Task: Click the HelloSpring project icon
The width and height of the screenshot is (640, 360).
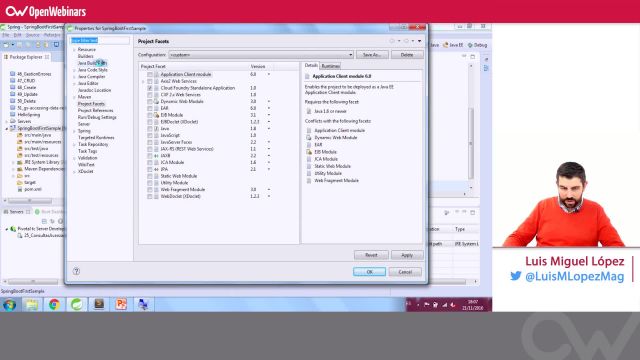Action: click(13, 115)
